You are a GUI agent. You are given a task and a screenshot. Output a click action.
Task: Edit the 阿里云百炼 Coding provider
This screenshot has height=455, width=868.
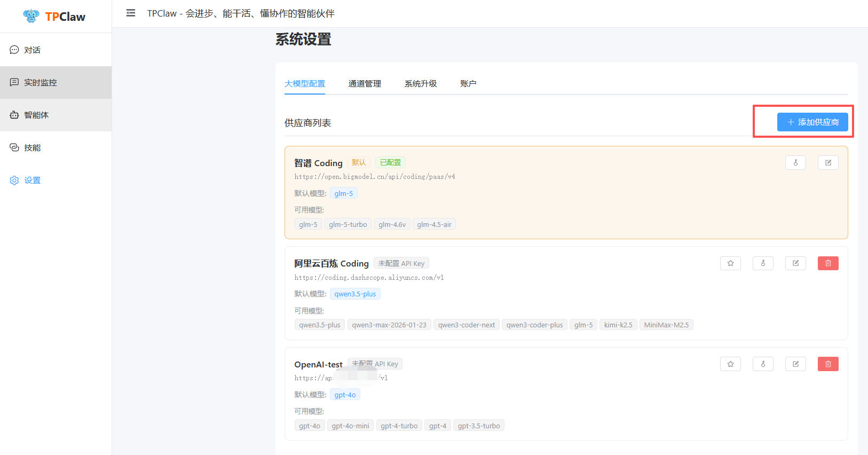(x=795, y=263)
